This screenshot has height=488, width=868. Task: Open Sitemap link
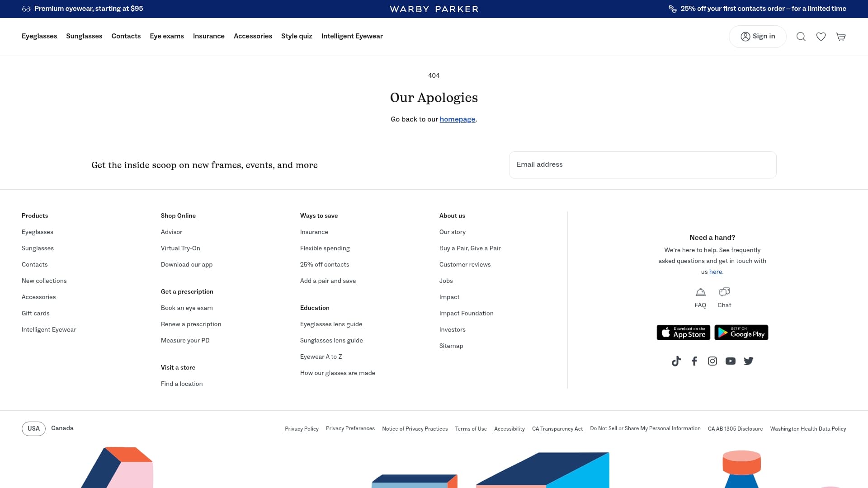tap(451, 346)
